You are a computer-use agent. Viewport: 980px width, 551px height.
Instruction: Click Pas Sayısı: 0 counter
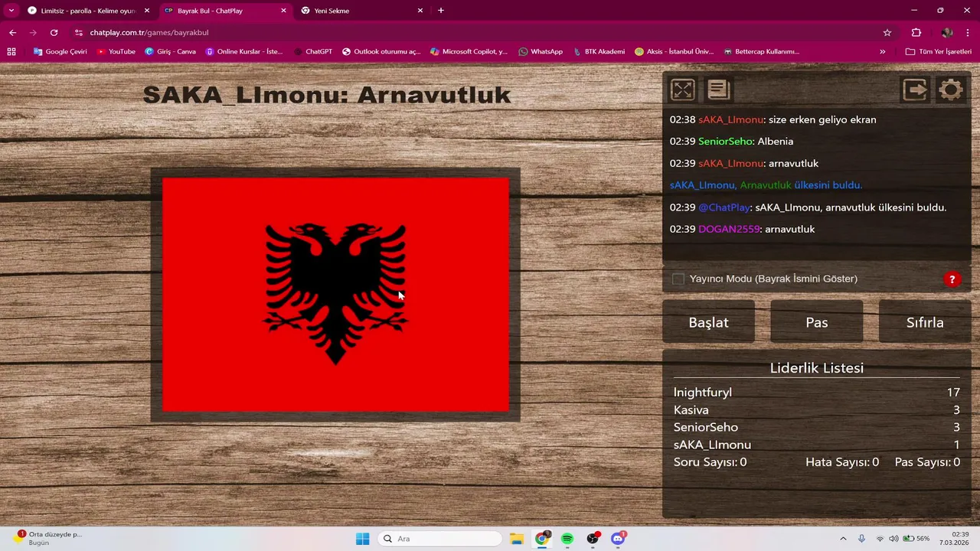[927, 462]
